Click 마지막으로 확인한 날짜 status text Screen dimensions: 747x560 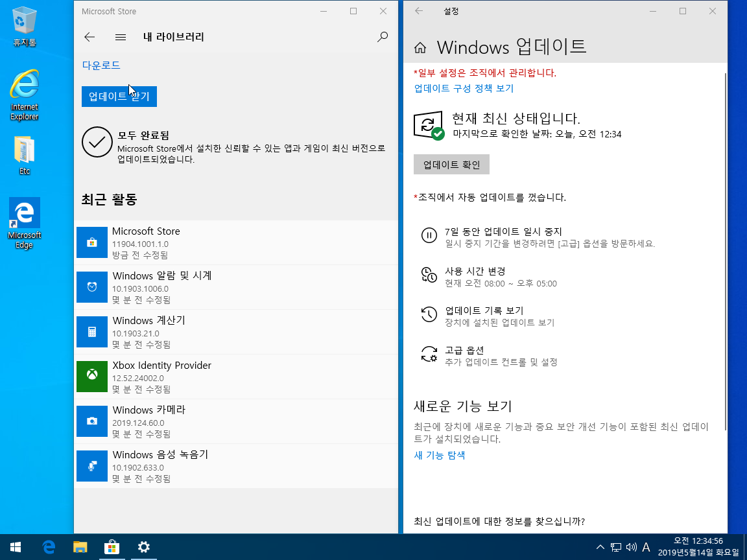click(x=537, y=134)
